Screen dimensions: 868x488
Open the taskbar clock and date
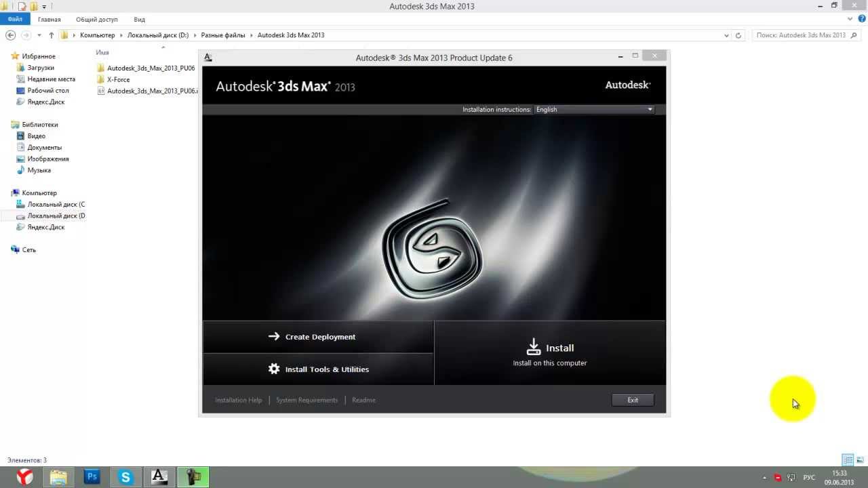tap(840, 478)
